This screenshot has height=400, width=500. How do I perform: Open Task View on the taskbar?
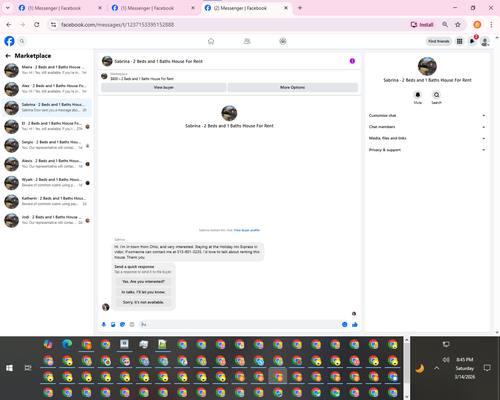[x=28, y=368]
